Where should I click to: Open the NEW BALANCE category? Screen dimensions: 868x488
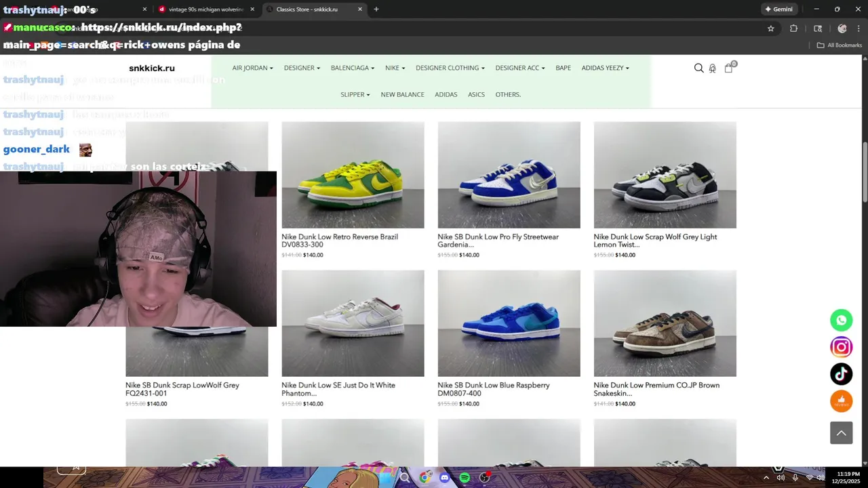[402, 94]
